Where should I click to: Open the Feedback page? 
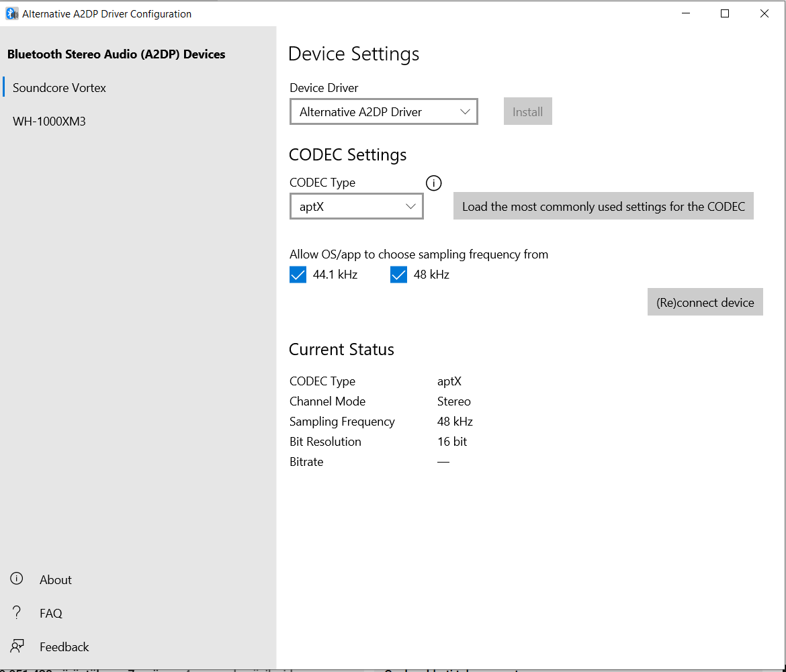(138, 646)
